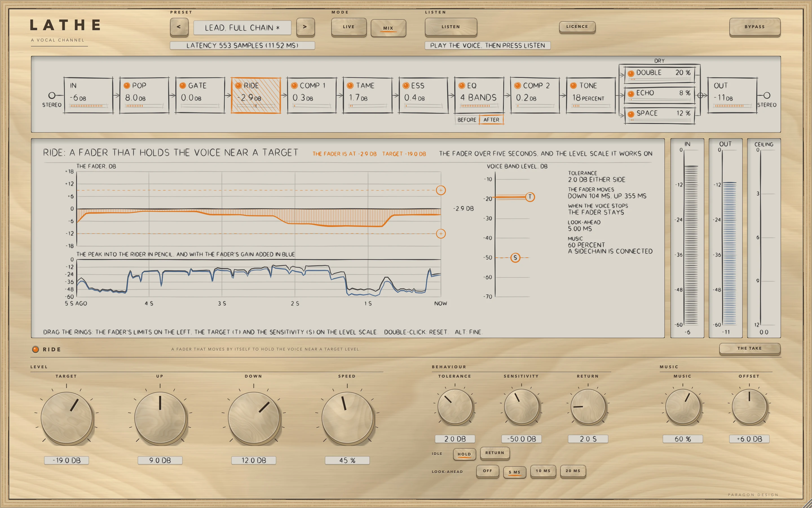Click the stereo input node circle
Viewport: 812px width, 508px height.
point(52,96)
